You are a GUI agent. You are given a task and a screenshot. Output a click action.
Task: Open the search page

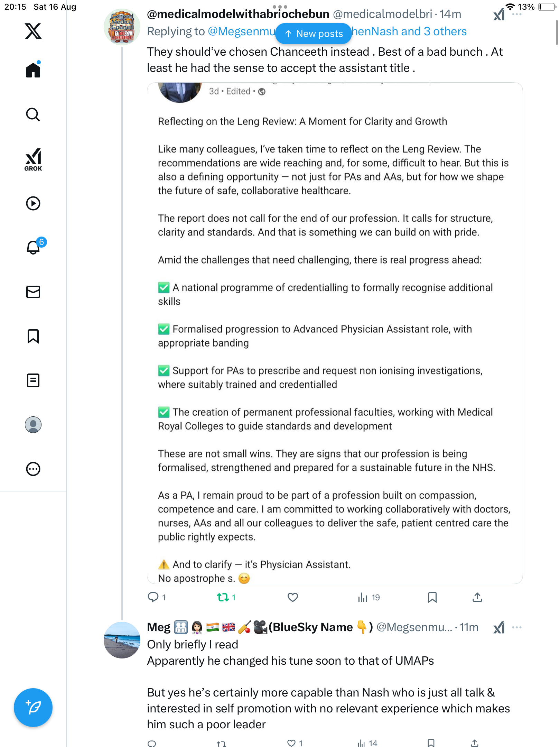[x=33, y=114]
